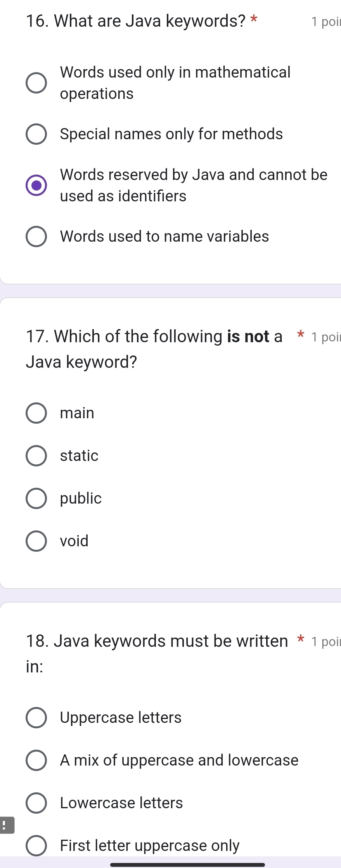Choose "A mix of uppercase and lowercase"
Screen dimensions: 341x868
[36, 760]
